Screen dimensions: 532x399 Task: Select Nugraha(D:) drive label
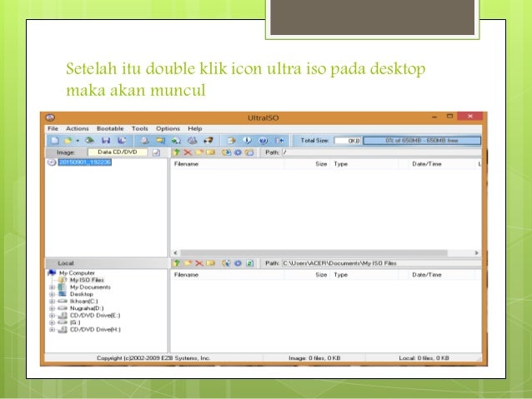coord(87,308)
